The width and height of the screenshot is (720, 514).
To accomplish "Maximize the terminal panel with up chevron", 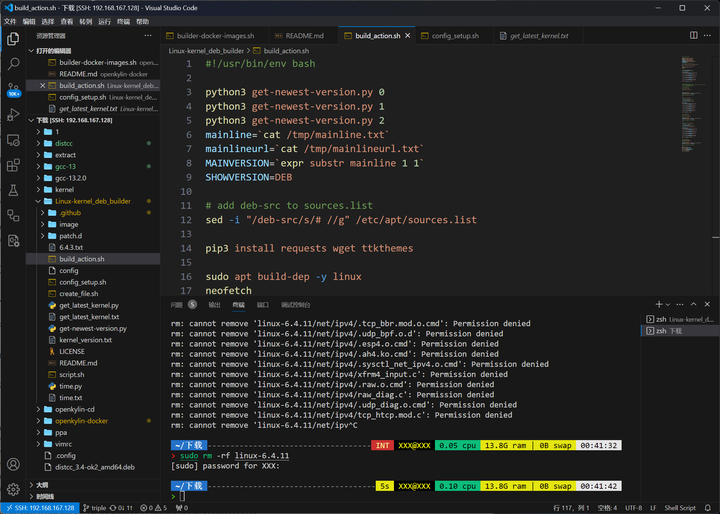I will [x=691, y=304].
